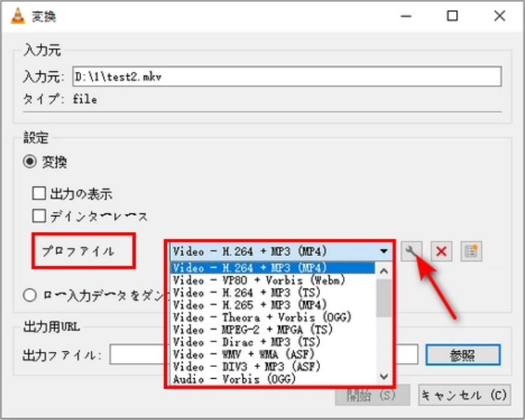This screenshot has width=525, height=420.
Task: Choose Video - Dirac + MP3 (TS)
Action: pyautogui.click(x=273, y=342)
